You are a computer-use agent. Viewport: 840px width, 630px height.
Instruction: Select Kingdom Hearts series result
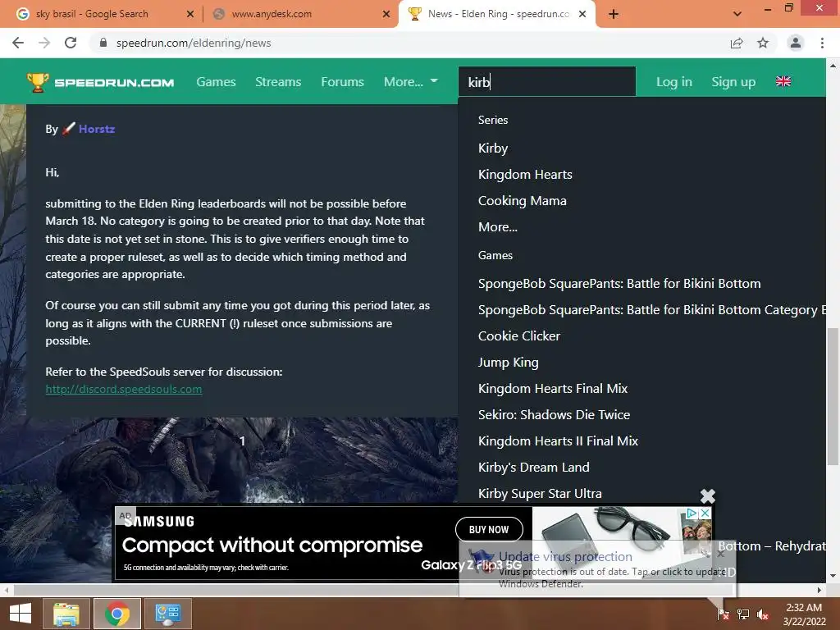(x=525, y=175)
